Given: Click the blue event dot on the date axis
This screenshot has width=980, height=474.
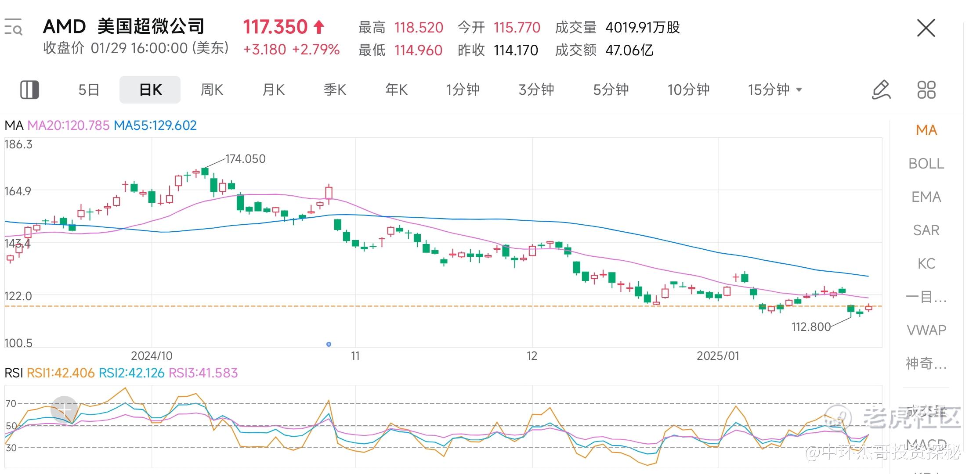Looking at the screenshot, I should 329,344.
